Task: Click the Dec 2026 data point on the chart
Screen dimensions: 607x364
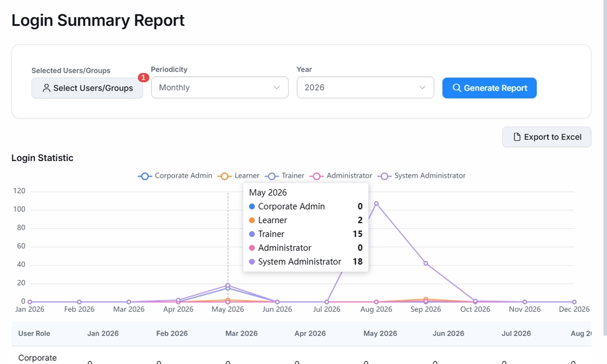Action: click(x=574, y=302)
